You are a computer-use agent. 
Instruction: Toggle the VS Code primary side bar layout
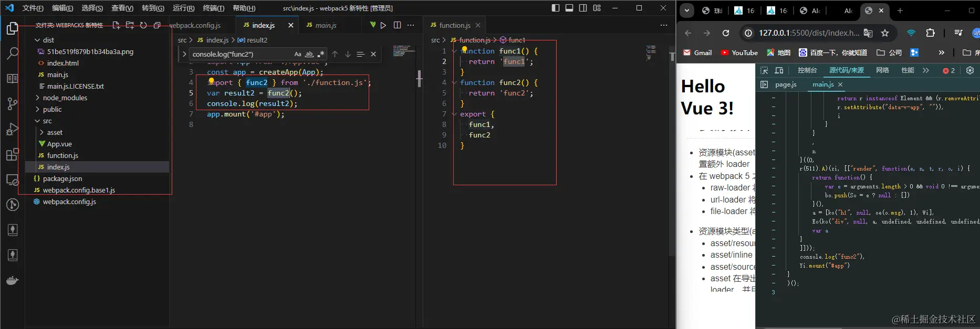pyautogui.click(x=556, y=8)
